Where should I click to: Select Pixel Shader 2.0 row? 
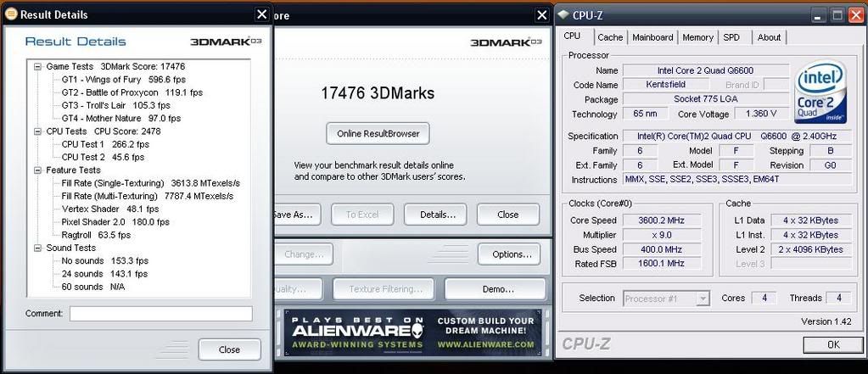pyautogui.click(x=115, y=222)
